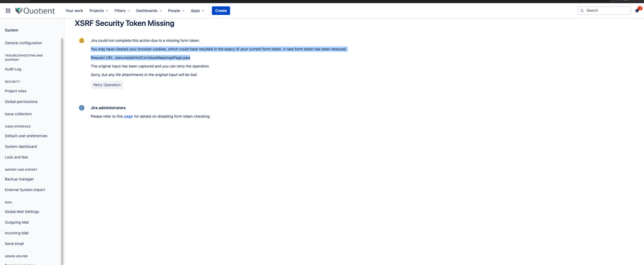Click the Admin Helper section label
Viewport: 644px width, 265px height.
click(x=16, y=256)
